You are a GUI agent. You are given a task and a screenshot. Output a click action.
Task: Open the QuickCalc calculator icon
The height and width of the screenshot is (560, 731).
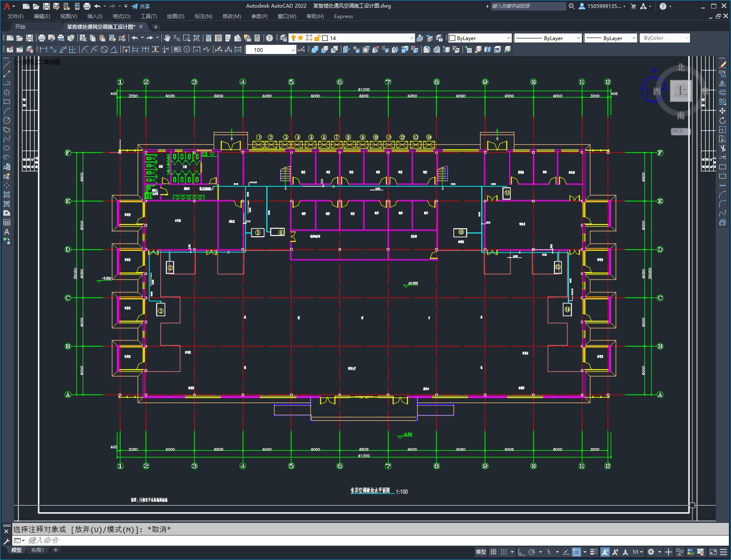257,38
